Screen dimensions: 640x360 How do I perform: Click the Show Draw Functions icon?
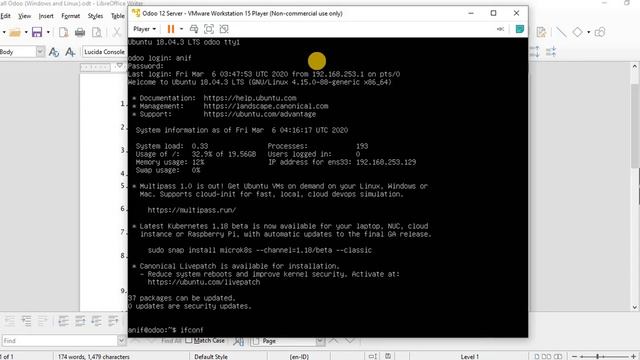[600, 32]
